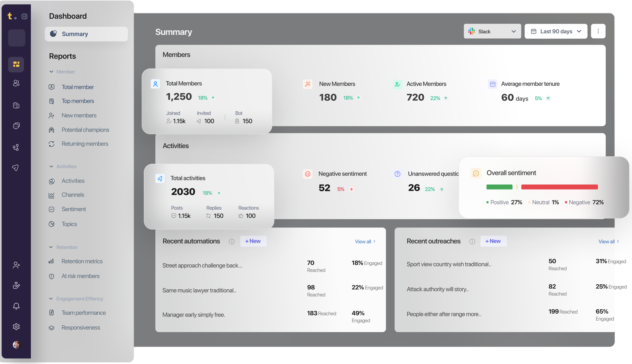Click + New next to Recent automations
The width and height of the screenshot is (632, 364).
point(253,241)
